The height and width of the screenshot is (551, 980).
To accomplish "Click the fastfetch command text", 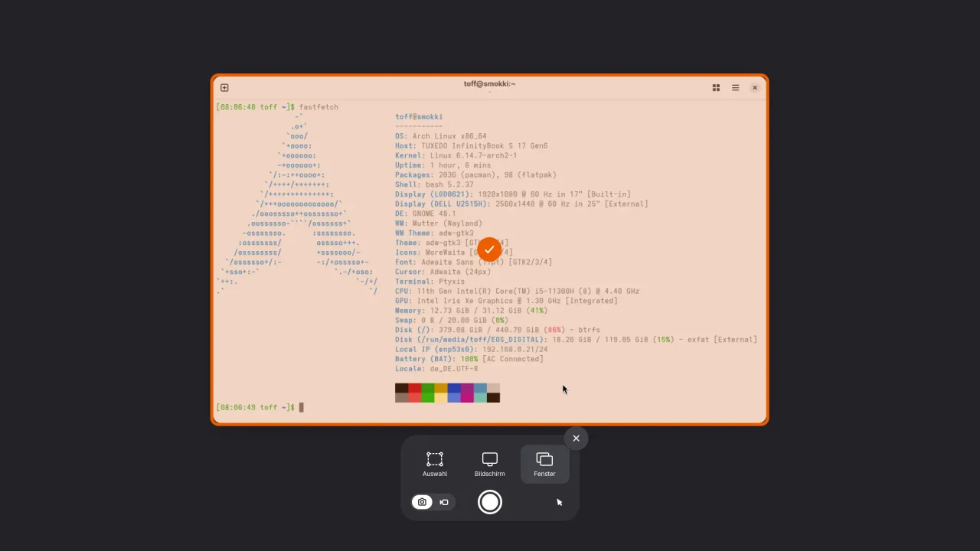I will pos(318,107).
